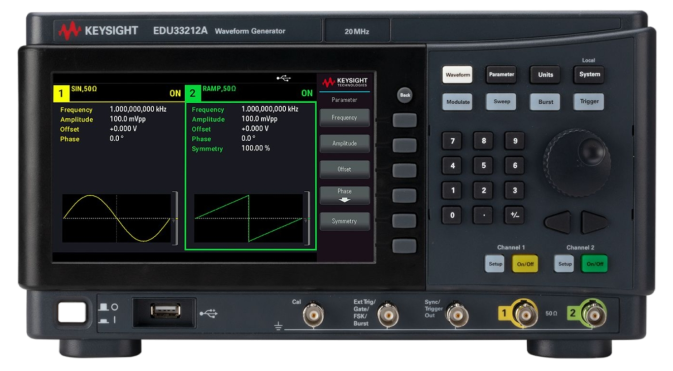Open Channel 1 Setup button
The width and height of the screenshot is (673, 371).
click(x=495, y=264)
